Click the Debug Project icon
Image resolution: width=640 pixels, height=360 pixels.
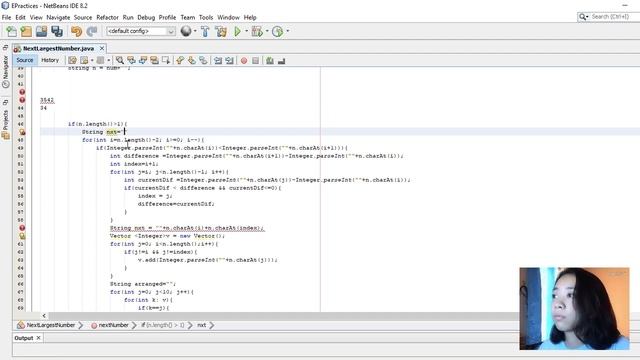pyautogui.click(x=257, y=31)
